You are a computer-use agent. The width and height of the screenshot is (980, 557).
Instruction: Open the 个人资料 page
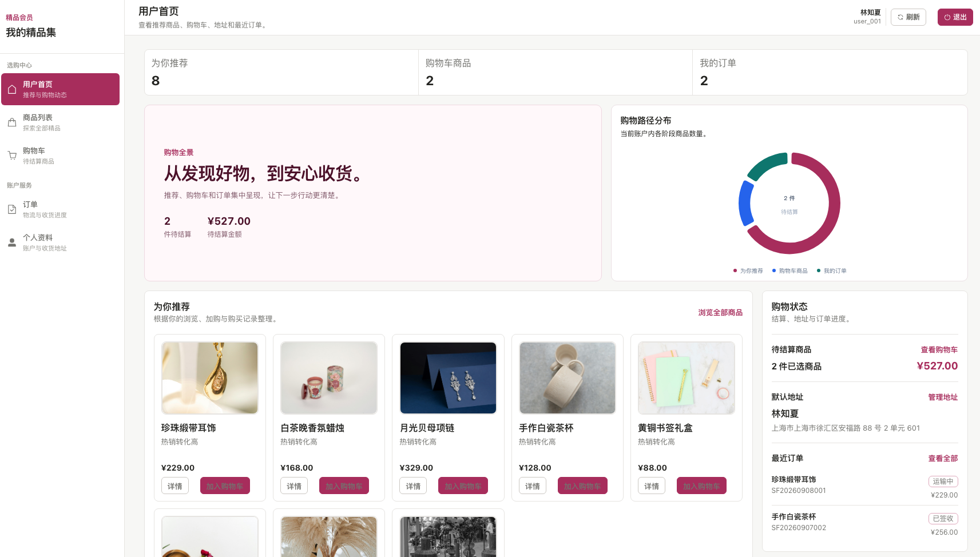(x=61, y=242)
